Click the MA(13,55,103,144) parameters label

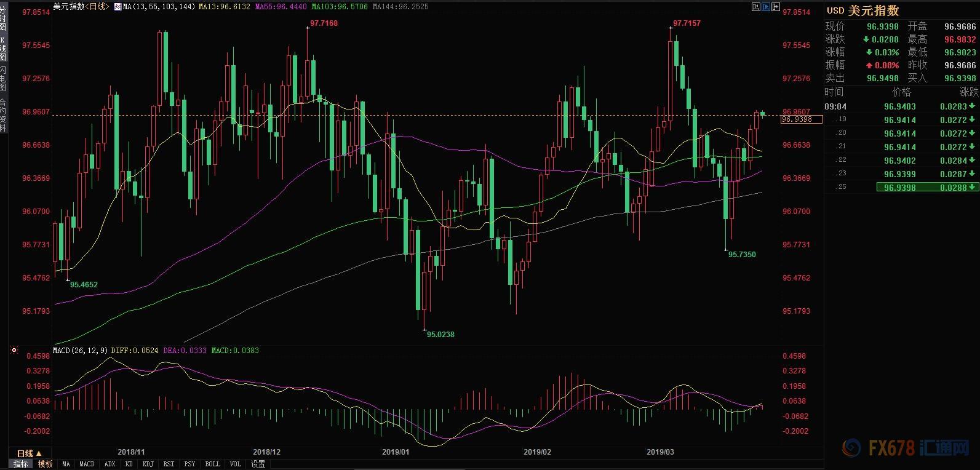coord(159,7)
